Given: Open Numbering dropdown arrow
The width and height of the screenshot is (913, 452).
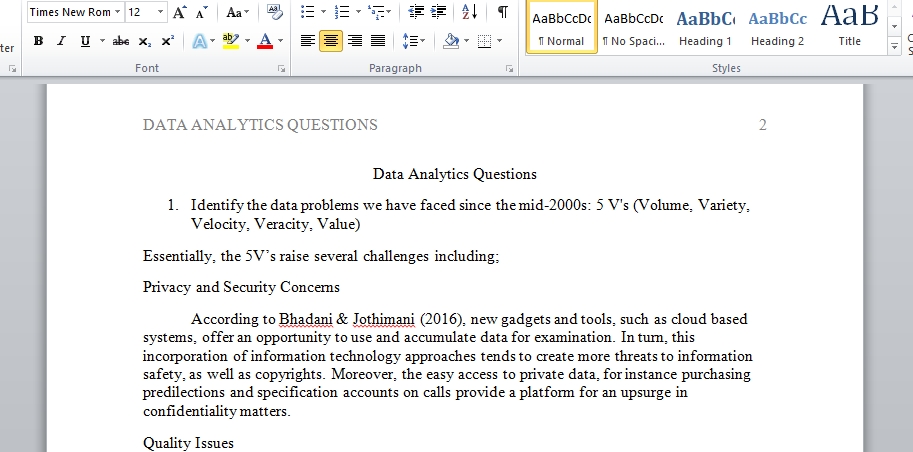Looking at the screenshot, I should [358, 12].
